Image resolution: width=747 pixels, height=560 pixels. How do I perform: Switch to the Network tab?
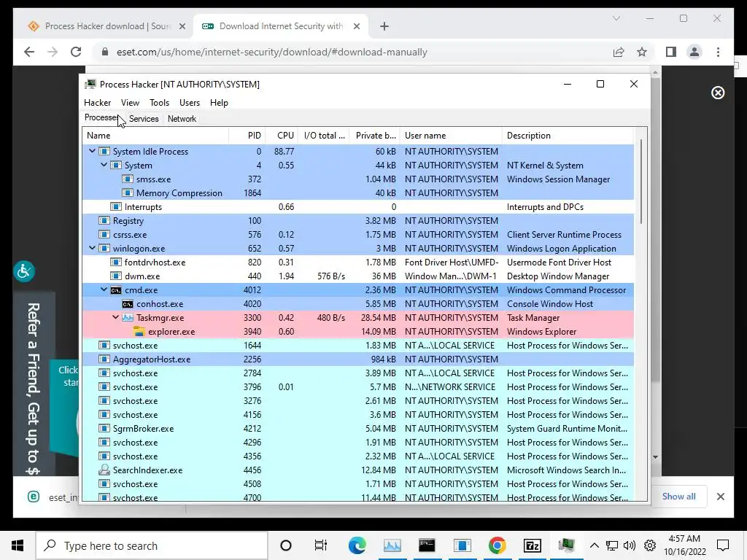click(x=182, y=119)
